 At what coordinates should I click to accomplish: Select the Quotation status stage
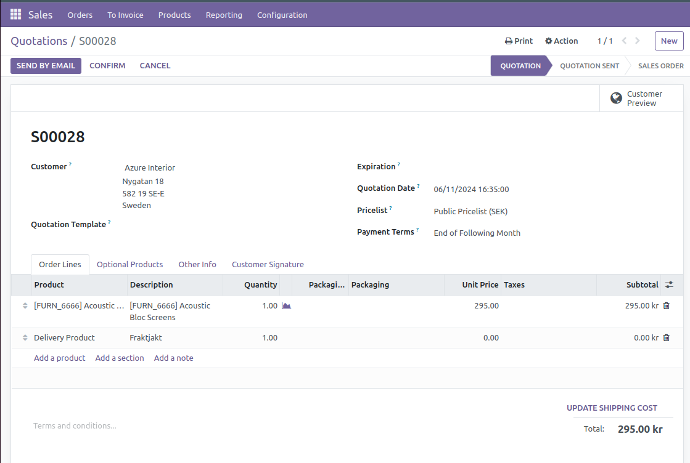pyautogui.click(x=520, y=66)
